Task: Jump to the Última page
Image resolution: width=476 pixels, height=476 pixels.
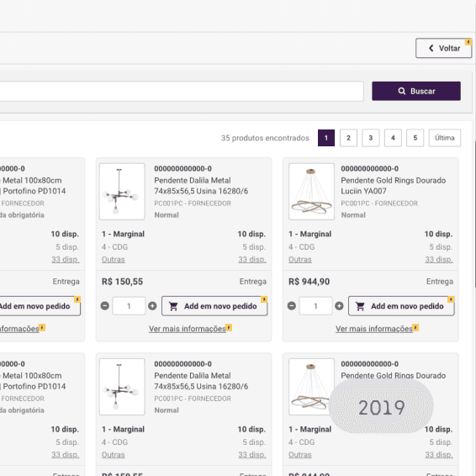Action: pyautogui.click(x=445, y=138)
